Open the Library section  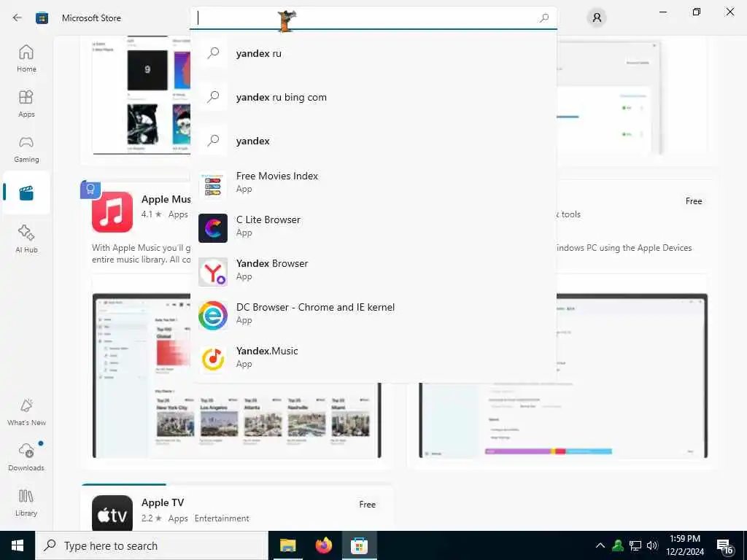(x=26, y=502)
